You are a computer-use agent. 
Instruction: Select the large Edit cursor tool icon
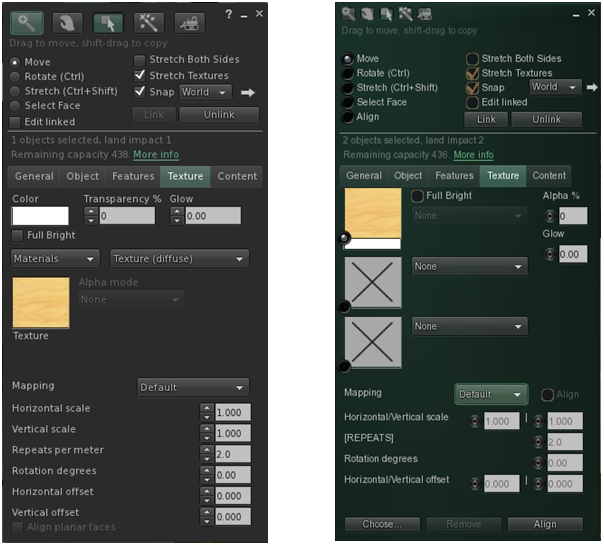point(108,21)
